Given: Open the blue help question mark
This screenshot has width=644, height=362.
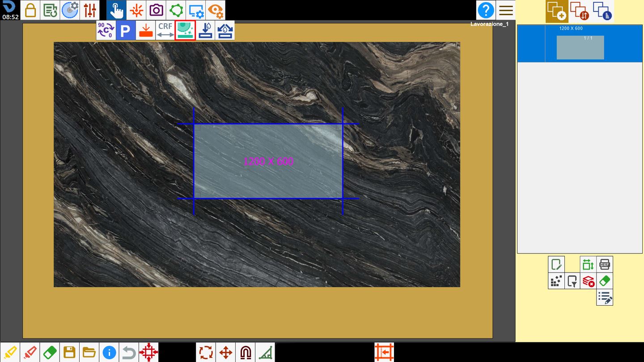Looking at the screenshot, I should coord(486,10).
